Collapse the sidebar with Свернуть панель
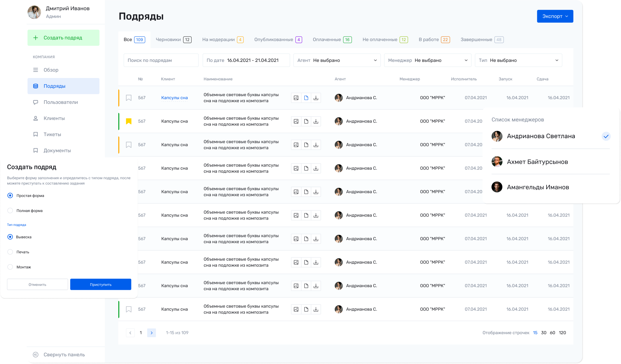The image size is (621, 364). click(x=64, y=354)
